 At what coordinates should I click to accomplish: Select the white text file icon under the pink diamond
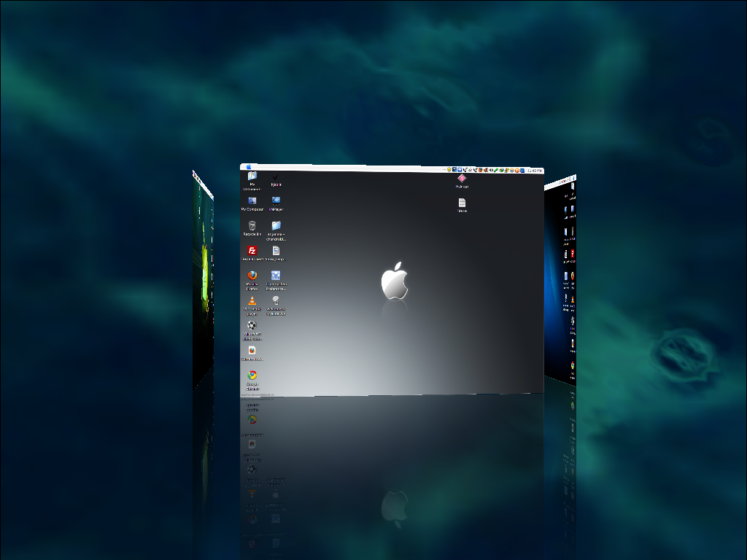462,203
